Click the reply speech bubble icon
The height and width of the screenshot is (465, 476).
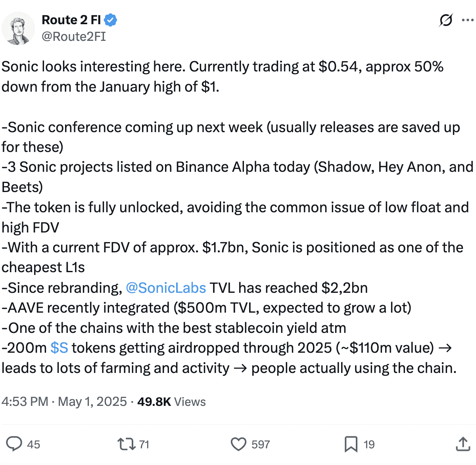[14, 444]
